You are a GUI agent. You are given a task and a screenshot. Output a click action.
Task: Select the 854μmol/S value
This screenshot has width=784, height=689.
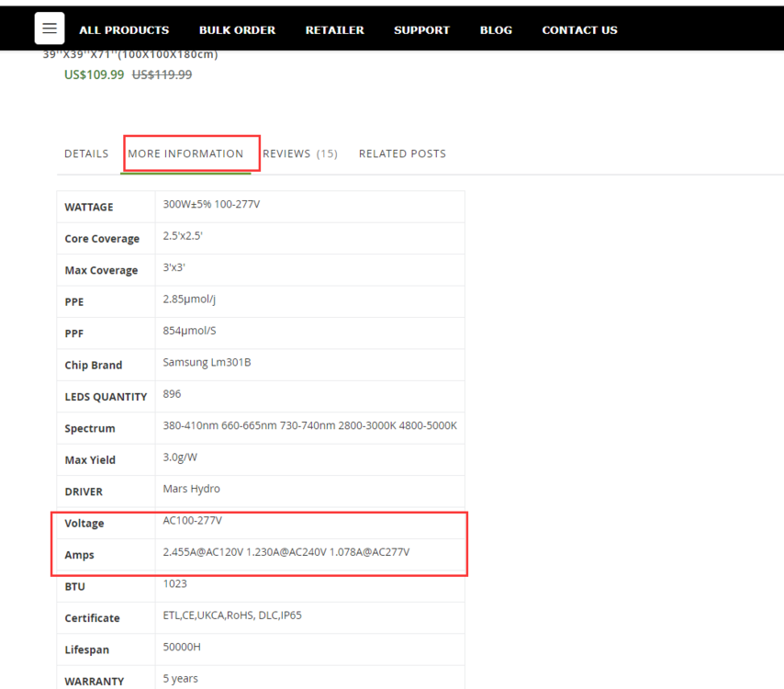189,330
